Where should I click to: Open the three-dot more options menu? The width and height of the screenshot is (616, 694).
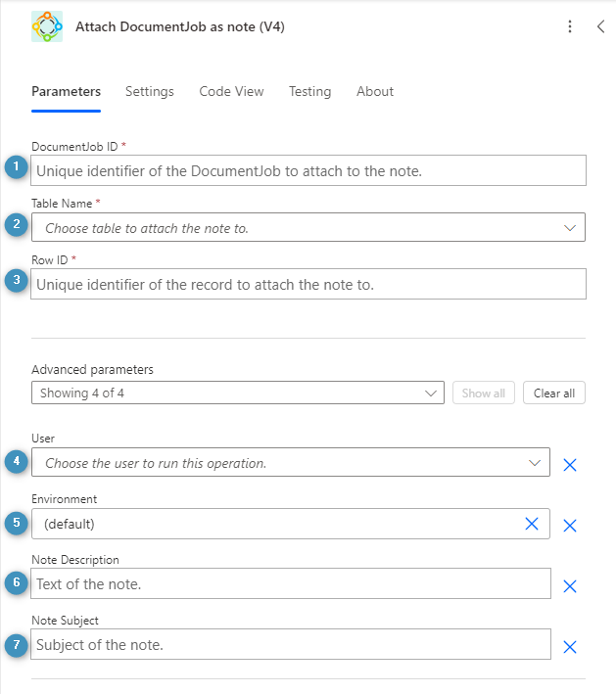coord(570,26)
